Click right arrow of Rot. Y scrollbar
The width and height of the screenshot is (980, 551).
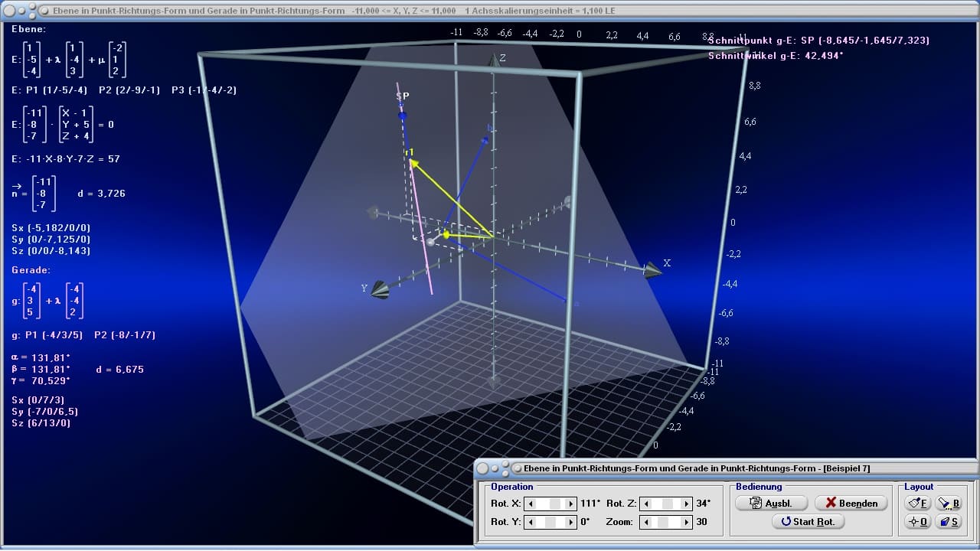click(570, 522)
